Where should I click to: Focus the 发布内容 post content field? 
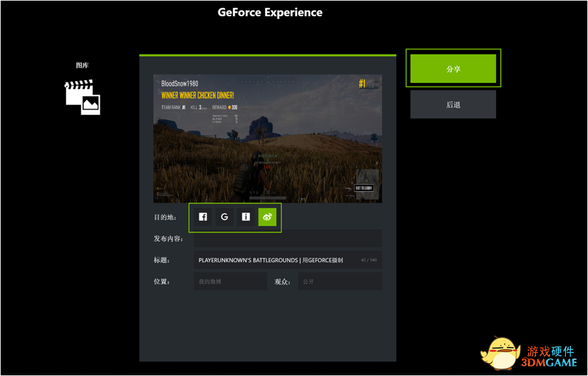[287, 239]
